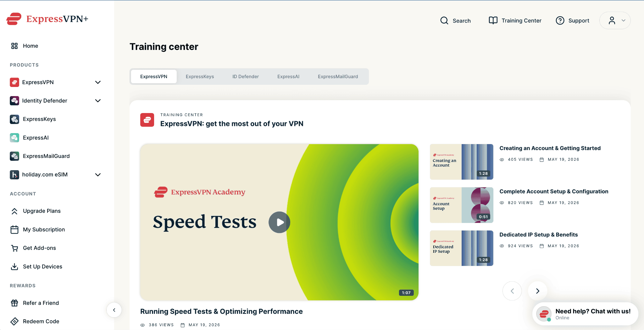The height and width of the screenshot is (330, 644).
Task: Click the ExpressVPN+ logo icon
Action: point(14,19)
